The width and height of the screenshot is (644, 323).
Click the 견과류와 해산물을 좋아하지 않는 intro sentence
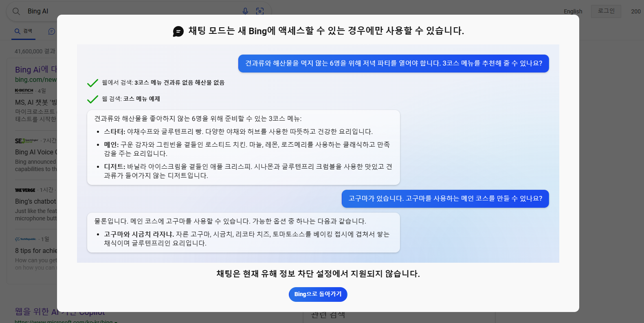click(x=198, y=119)
